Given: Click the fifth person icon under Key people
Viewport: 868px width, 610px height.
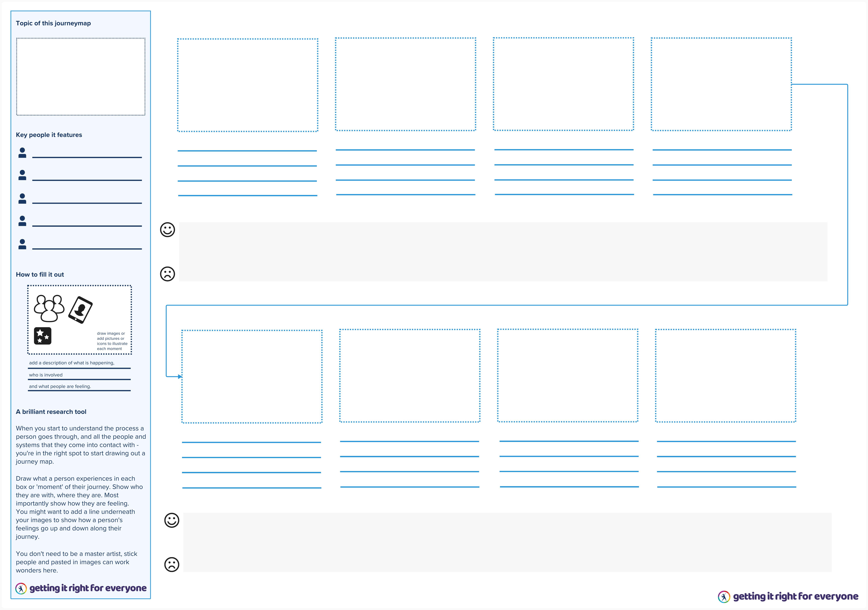Looking at the screenshot, I should pyautogui.click(x=22, y=244).
